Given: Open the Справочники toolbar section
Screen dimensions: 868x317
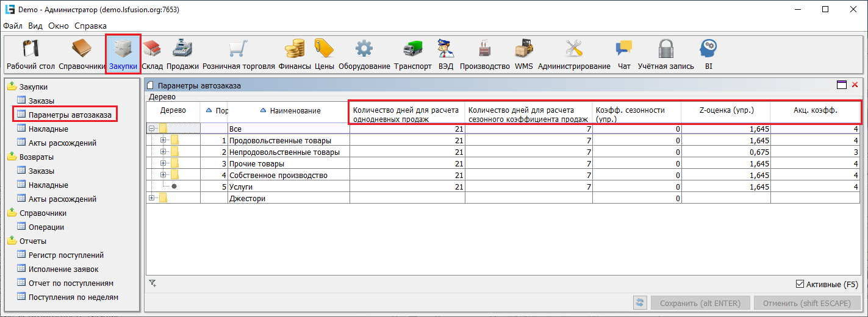Looking at the screenshot, I should (82, 49).
